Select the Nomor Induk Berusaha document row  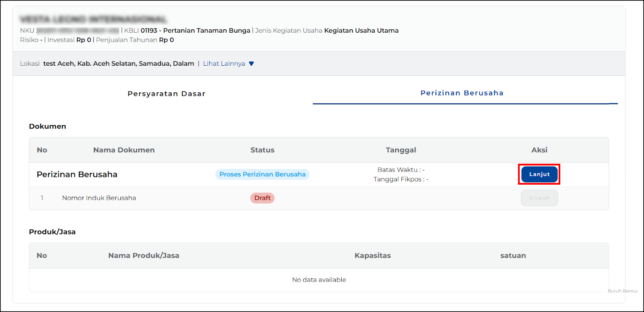click(x=99, y=198)
